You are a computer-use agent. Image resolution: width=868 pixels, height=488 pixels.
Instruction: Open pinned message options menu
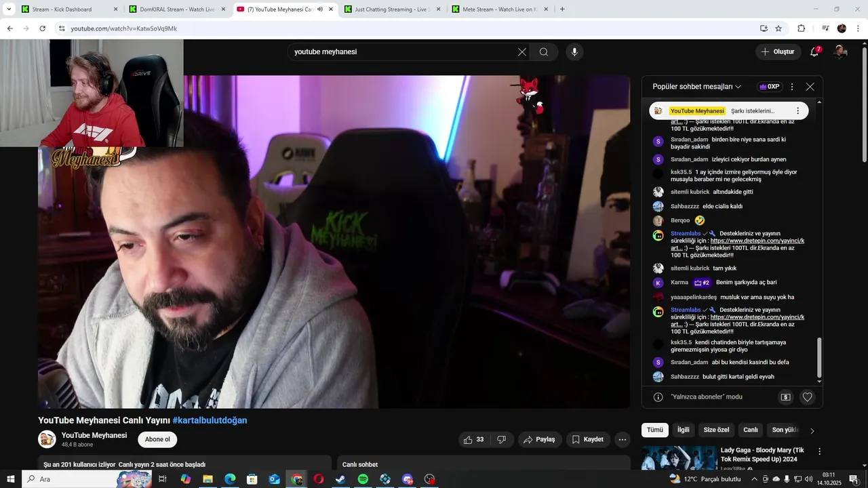[797, 110]
